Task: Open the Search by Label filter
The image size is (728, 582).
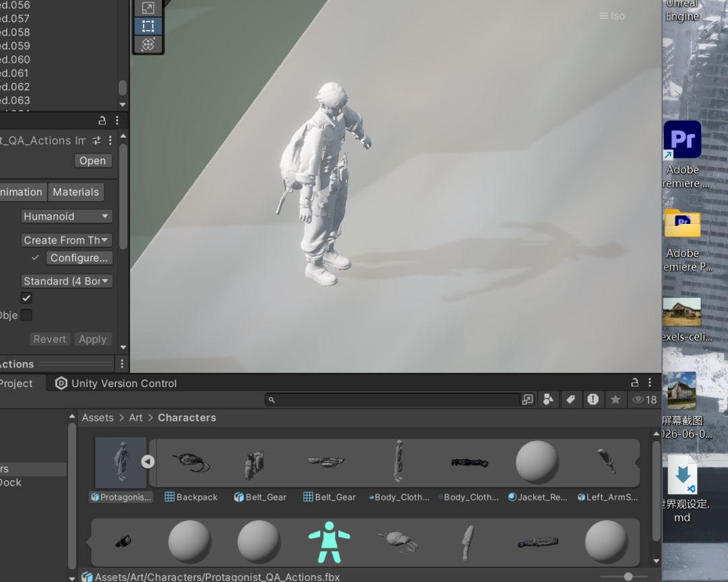Action: [x=571, y=399]
